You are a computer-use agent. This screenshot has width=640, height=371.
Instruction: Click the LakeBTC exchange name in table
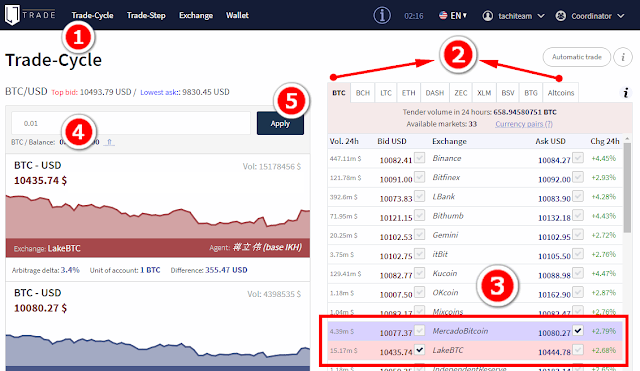pos(448,350)
